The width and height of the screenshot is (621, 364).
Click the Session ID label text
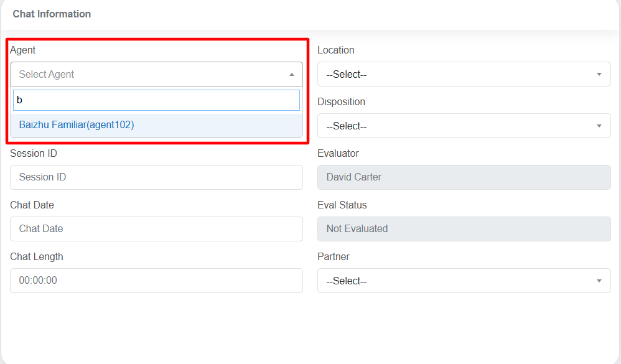[x=34, y=153]
